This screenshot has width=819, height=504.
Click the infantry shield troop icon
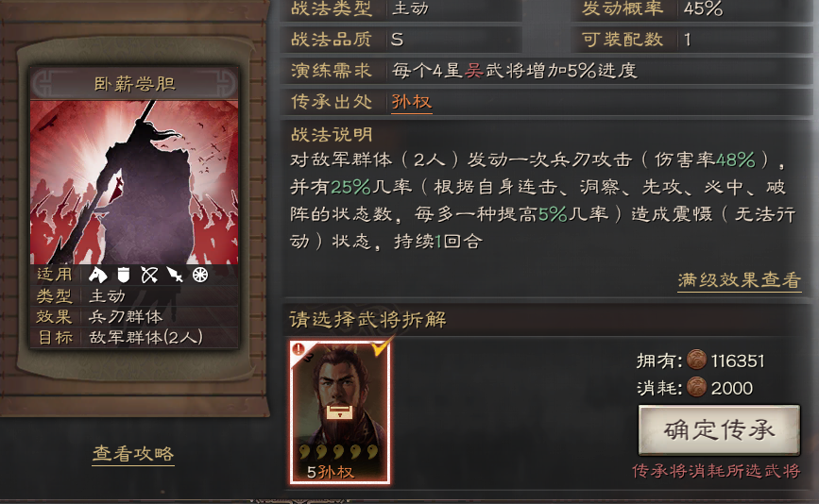point(123,275)
